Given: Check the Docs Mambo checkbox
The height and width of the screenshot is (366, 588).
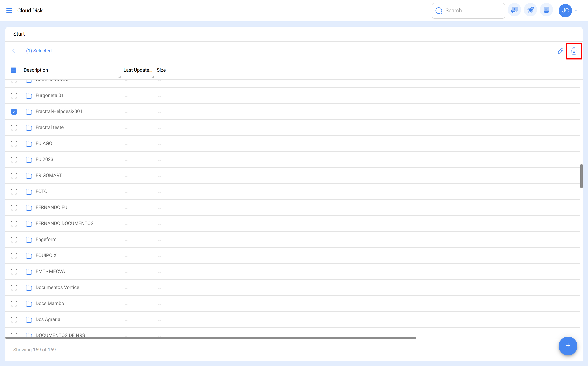Looking at the screenshot, I should click(14, 303).
